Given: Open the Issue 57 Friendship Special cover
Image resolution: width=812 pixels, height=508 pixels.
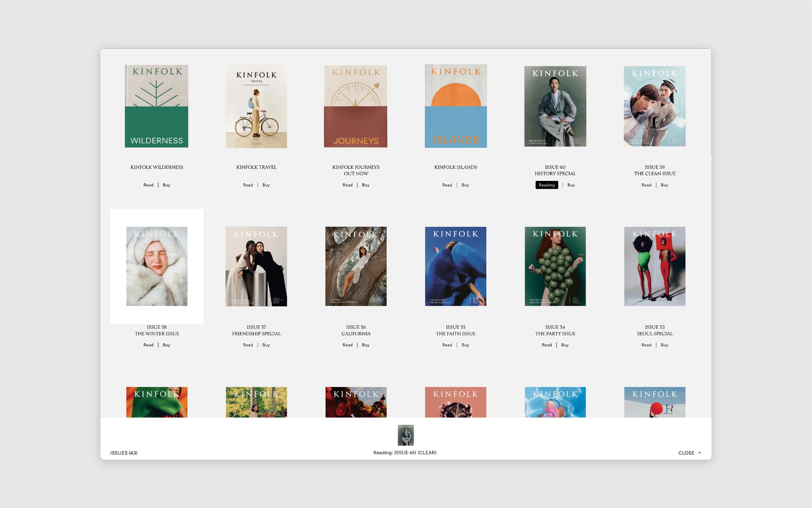Looking at the screenshot, I should coord(256,266).
